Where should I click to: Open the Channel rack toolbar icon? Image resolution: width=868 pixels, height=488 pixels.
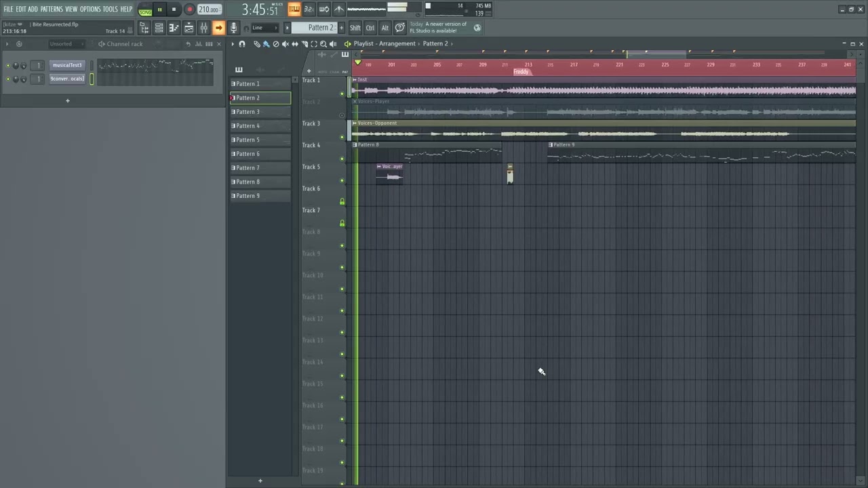coord(159,28)
